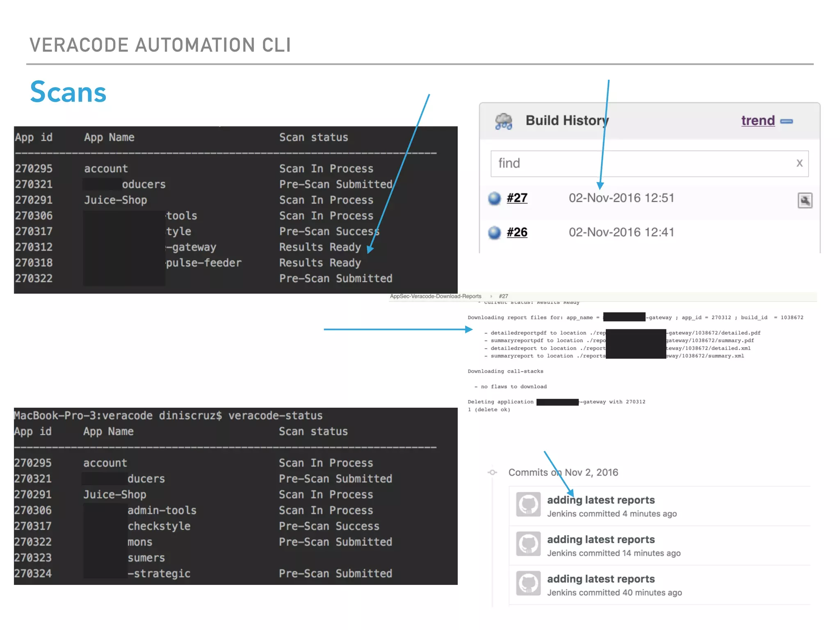
Task: Click the commits timeline icon beside Nov 2, 2016
Action: 493,472
